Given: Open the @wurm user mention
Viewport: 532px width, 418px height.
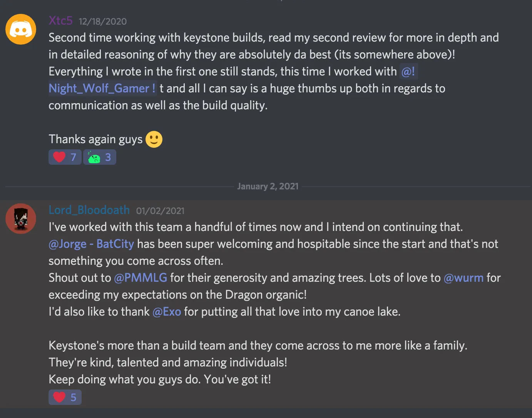Looking at the screenshot, I should [463, 278].
